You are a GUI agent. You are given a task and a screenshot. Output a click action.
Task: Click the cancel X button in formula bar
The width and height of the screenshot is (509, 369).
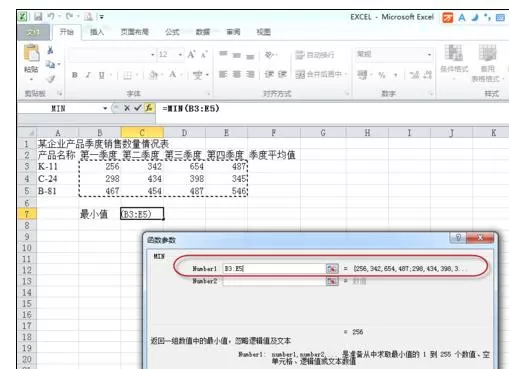127,108
